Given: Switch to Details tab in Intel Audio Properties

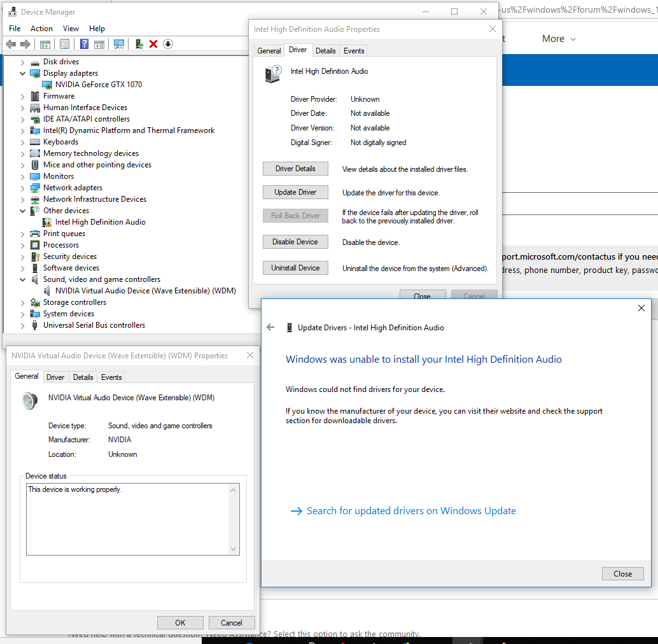Looking at the screenshot, I should tap(326, 51).
